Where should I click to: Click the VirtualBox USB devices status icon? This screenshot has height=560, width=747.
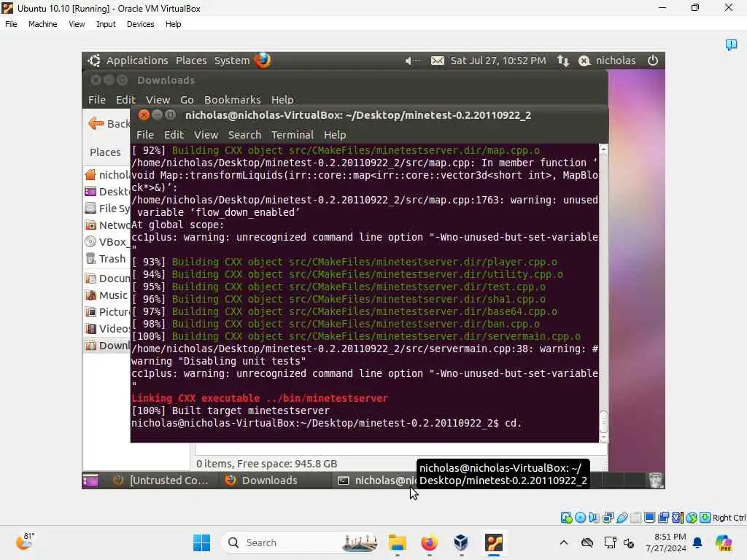click(x=622, y=518)
